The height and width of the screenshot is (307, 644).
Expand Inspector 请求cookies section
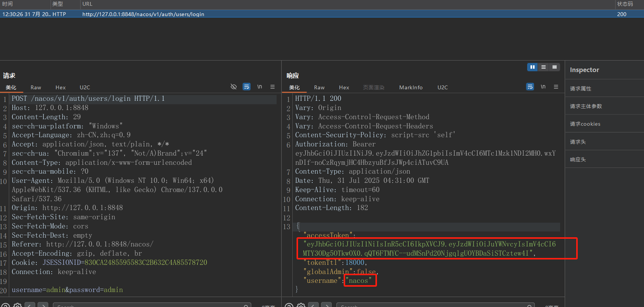click(605, 124)
